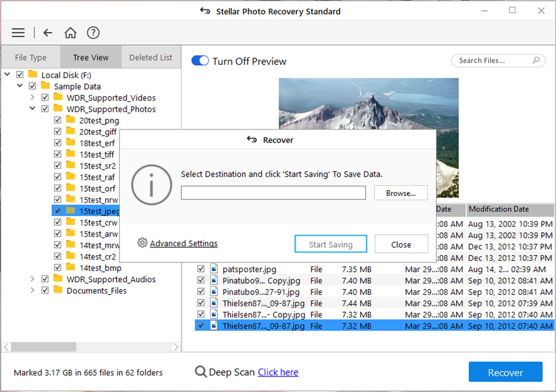Switch to the Deleted List tab
This screenshot has height=392, width=556.
[x=151, y=57]
